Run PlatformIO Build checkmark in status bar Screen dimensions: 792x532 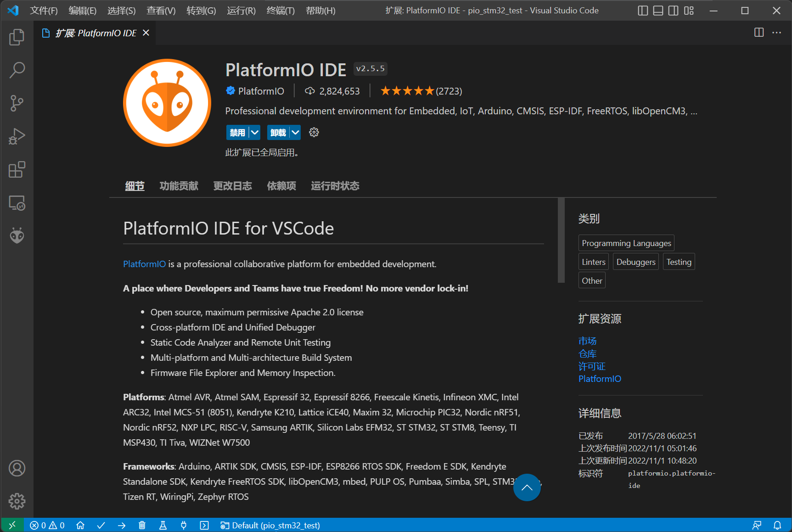pyautogui.click(x=101, y=525)
